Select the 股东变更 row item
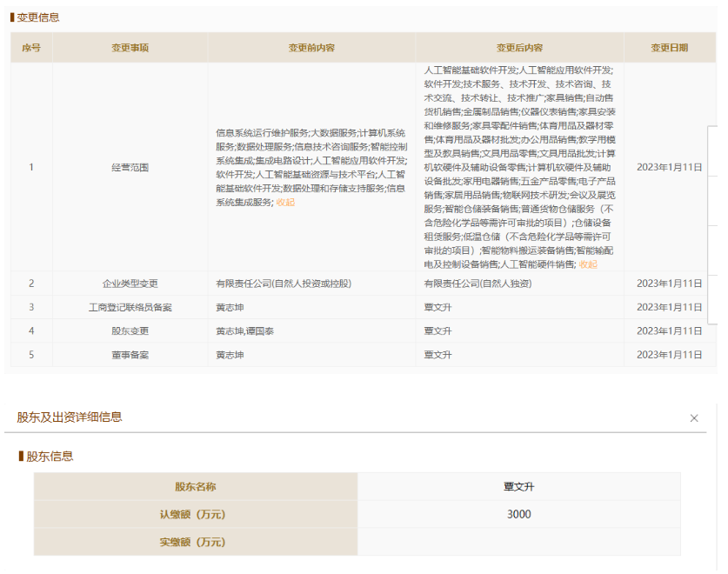The height and width of the screenshot is (574, 728). (130, 331)
